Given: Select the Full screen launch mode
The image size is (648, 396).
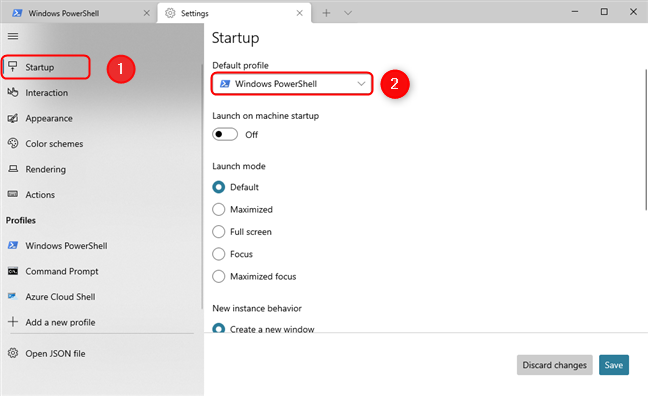Looking at the screenshot, I should point(219,231).
